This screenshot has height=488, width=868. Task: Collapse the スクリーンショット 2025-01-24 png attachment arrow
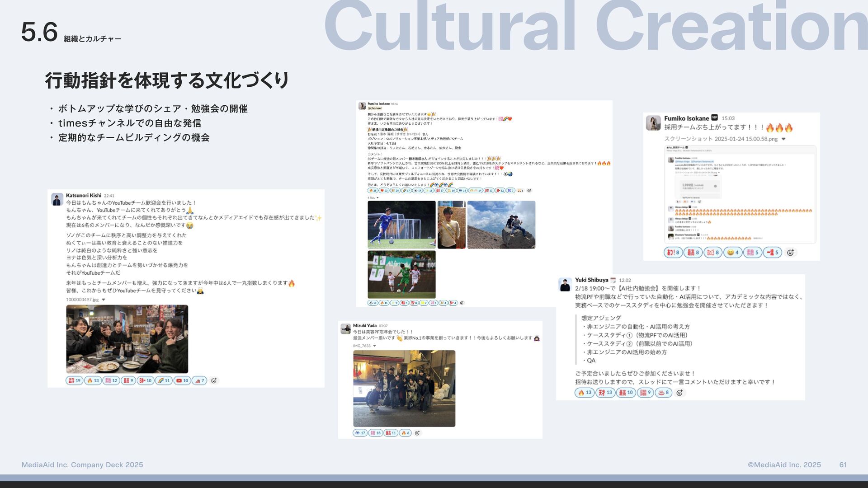pyautogui.click(x=783, y=139)
